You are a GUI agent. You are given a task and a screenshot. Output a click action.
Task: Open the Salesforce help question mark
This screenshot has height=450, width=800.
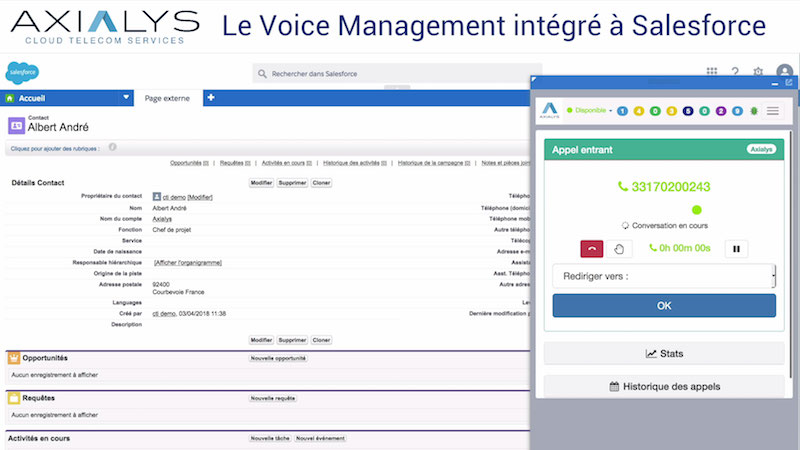pos(735,71)
